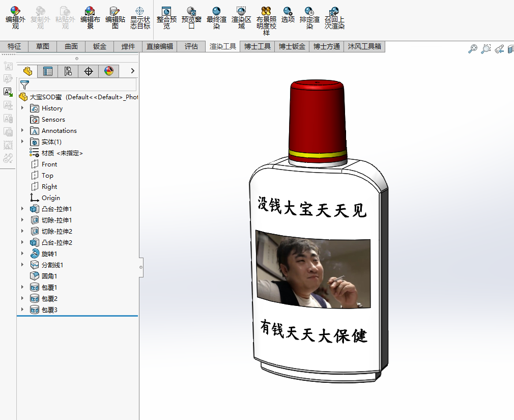The width and height of the screenshot is (514, 420).
Task: Open the Edit Appearance (编辑外观) tool
Action: (x=15, y=18)
